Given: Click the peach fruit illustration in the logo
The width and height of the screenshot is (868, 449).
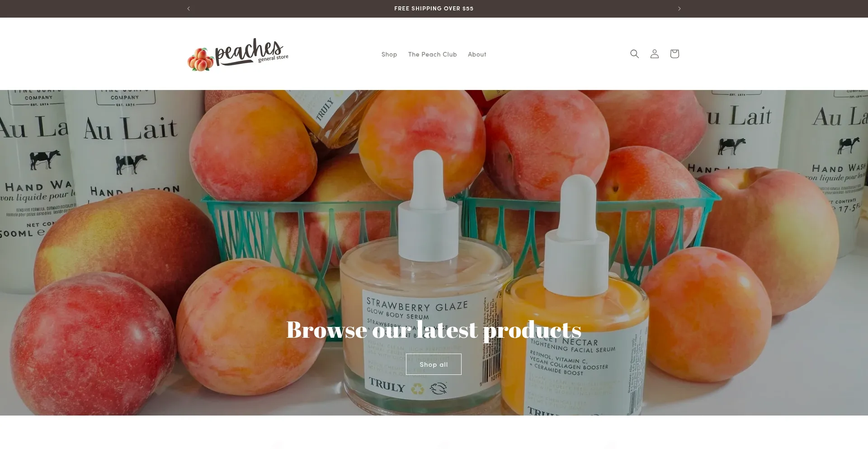Looking at the screenshot, I should (x=200, y=60).
